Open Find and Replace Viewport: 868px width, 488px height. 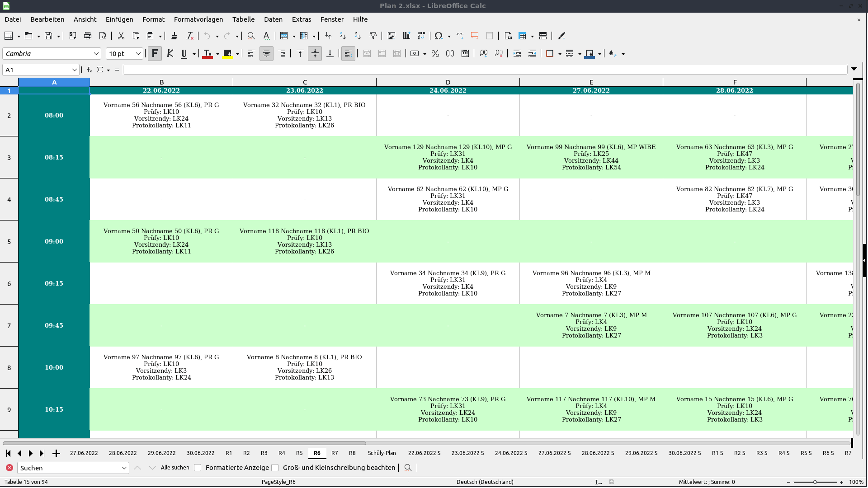(x=251, y=36)
